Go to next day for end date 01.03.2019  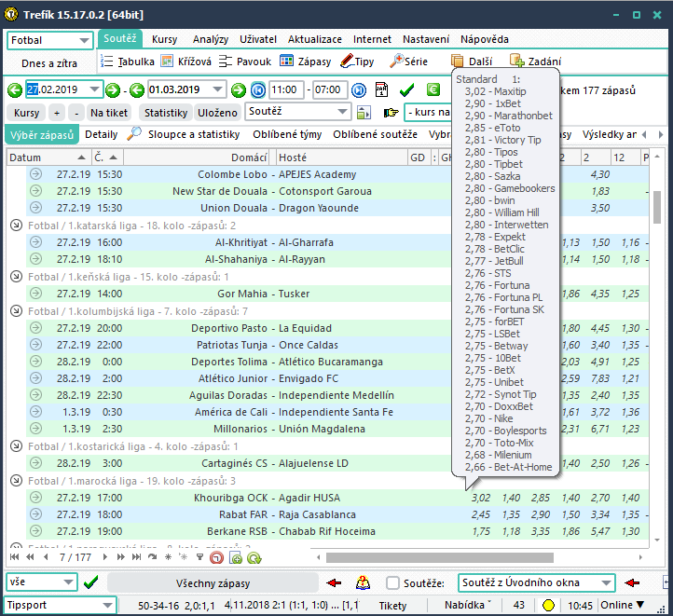[x=239, y=90]
